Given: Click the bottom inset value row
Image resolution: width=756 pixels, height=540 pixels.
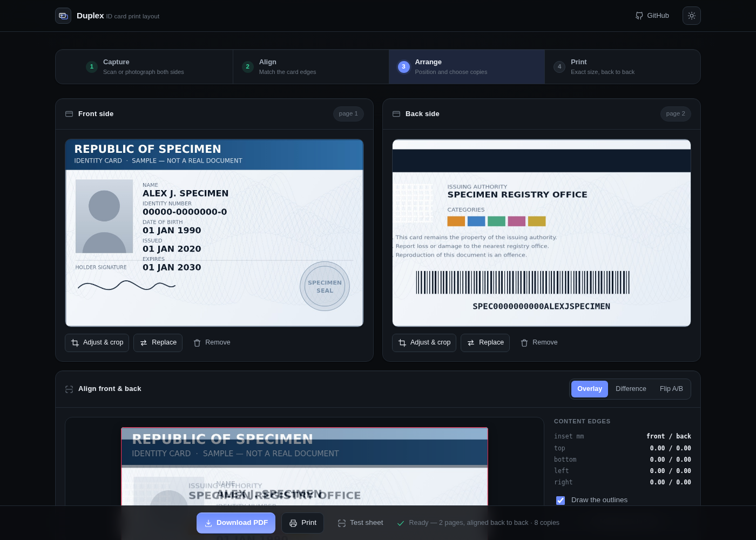Looking at the screenshot, I should click(623, 460).
